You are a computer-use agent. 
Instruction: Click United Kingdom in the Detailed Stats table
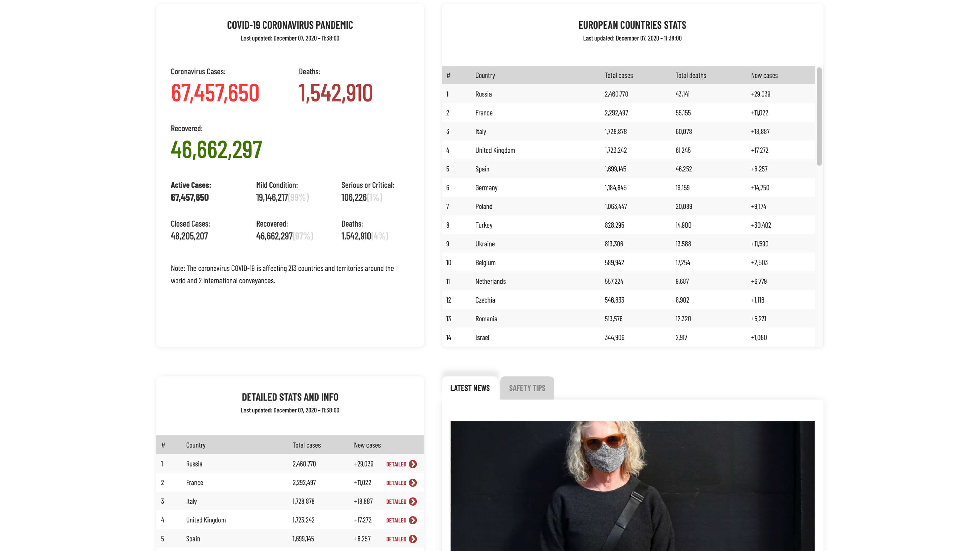point(206,520)
